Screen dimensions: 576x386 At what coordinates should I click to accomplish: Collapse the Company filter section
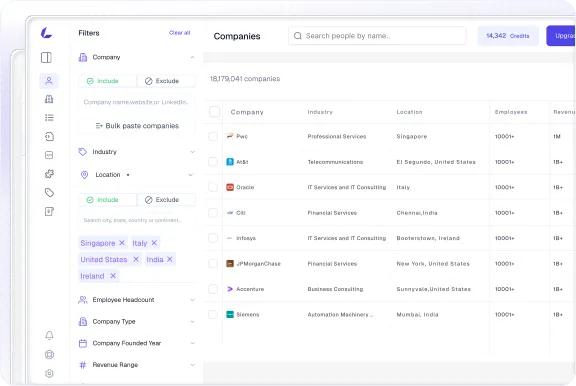coord(192,57)
